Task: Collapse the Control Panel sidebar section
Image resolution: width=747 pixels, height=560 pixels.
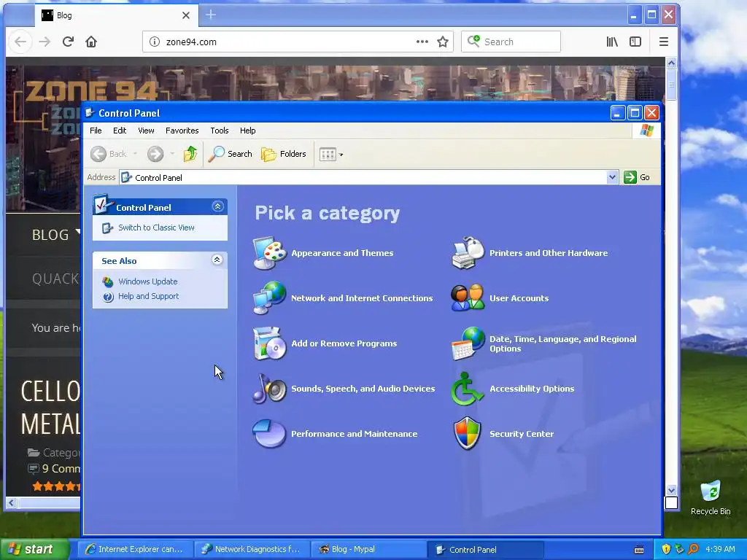Action: pos(217,206)
